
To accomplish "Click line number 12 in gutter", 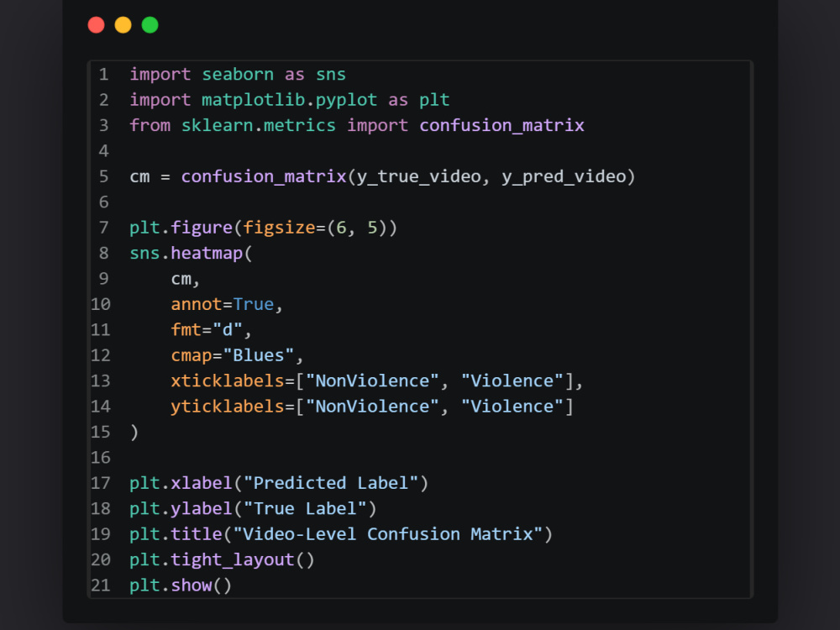I will [101, 355].
